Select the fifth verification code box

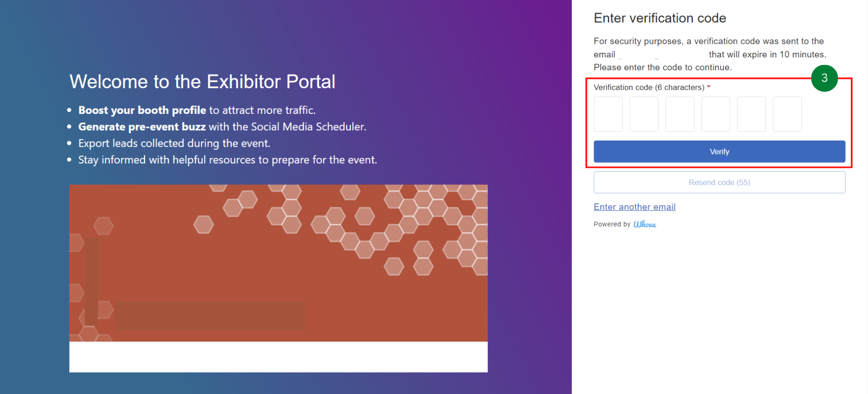[x=751, y=114]
